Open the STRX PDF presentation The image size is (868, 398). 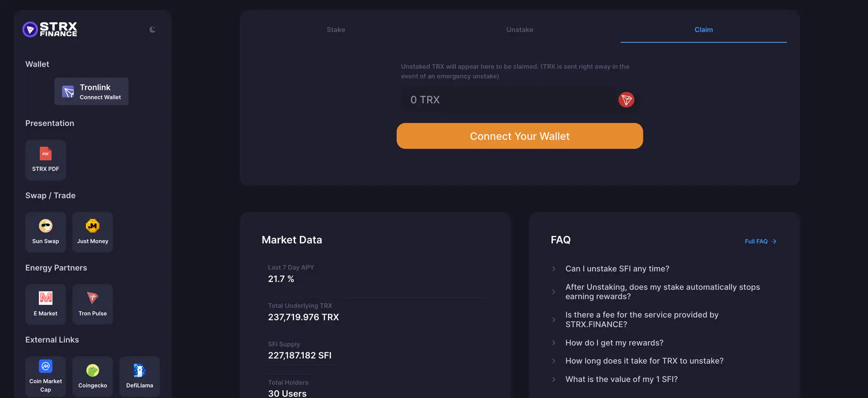[x=46, y=160]
